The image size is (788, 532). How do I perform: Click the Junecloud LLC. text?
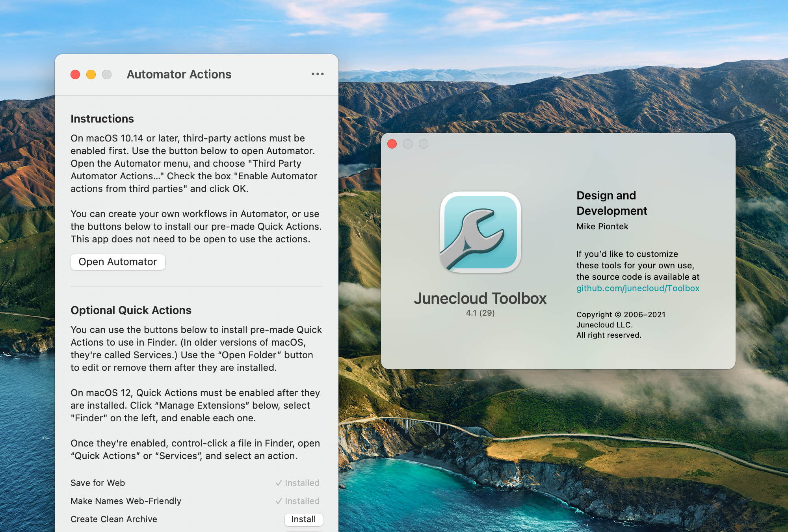[604, 325]
